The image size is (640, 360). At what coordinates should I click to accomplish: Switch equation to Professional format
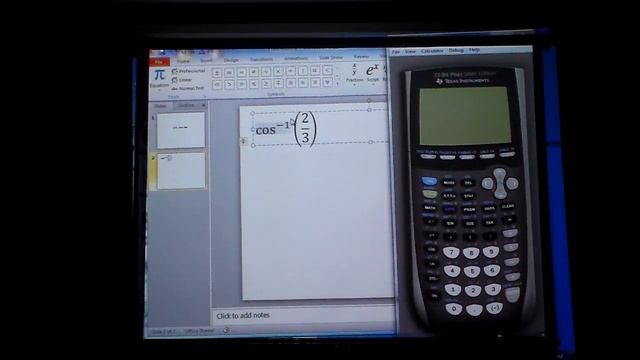188,71
